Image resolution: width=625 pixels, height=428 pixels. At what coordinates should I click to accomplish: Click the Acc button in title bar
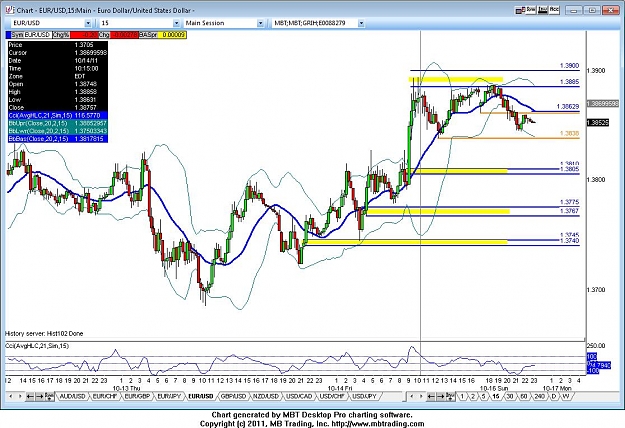click(x=554, y=10)
